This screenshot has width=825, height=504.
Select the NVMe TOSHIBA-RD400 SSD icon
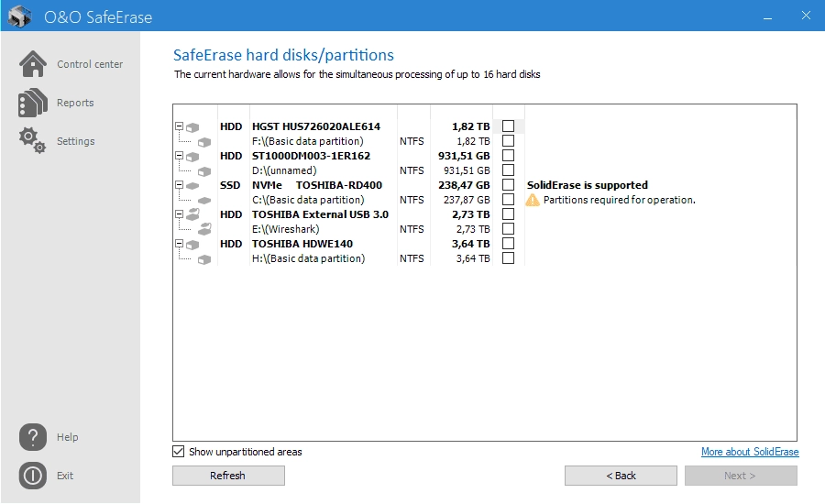[192, 186]
